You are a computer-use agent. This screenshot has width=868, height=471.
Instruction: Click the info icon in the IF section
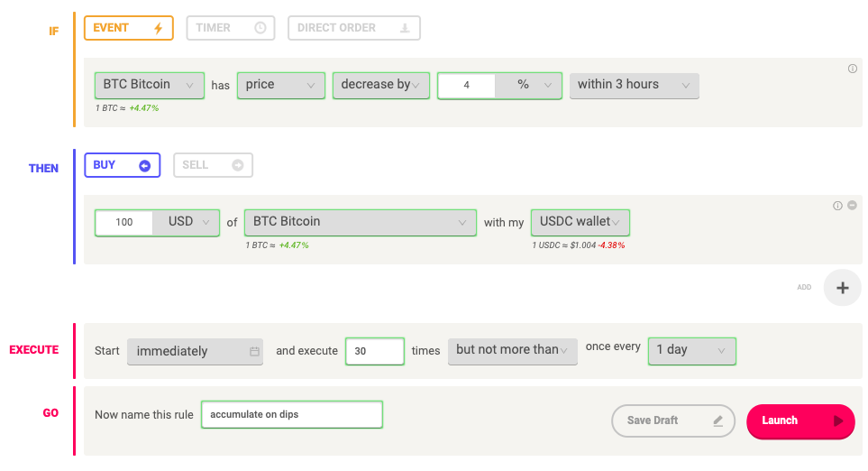click(853, 69)
